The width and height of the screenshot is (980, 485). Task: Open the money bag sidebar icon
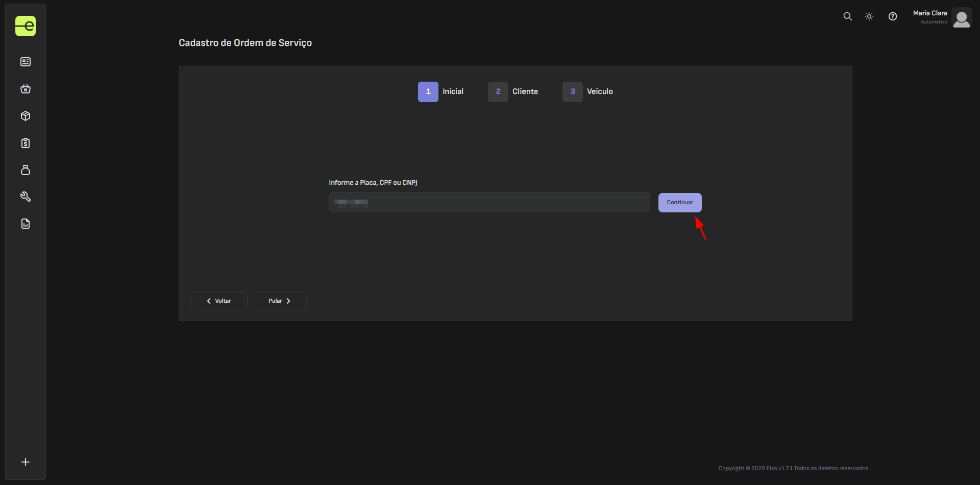pyautogui.click(x=26, y=170)
